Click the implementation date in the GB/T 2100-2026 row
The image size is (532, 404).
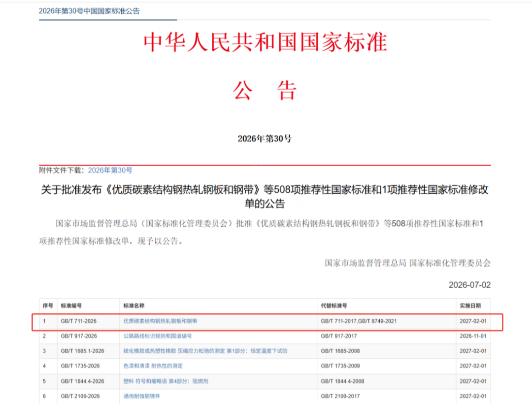click(473, 396)
